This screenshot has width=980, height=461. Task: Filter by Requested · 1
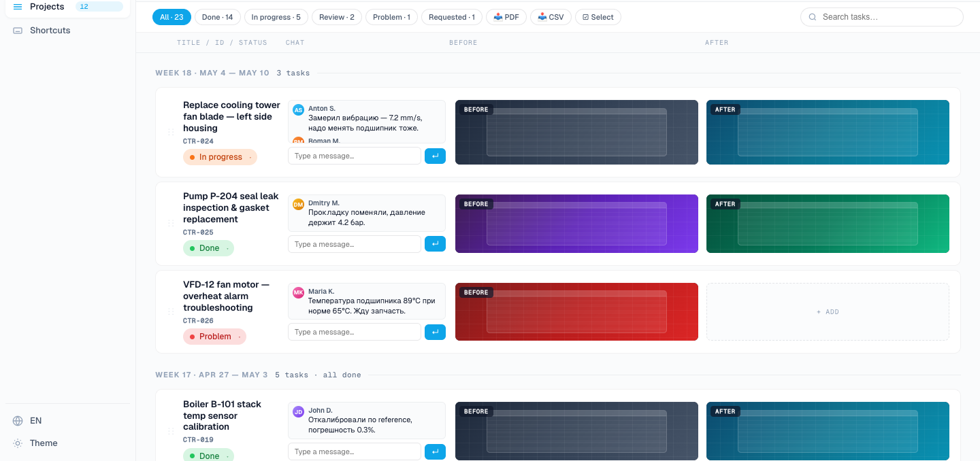click(452, 17)
